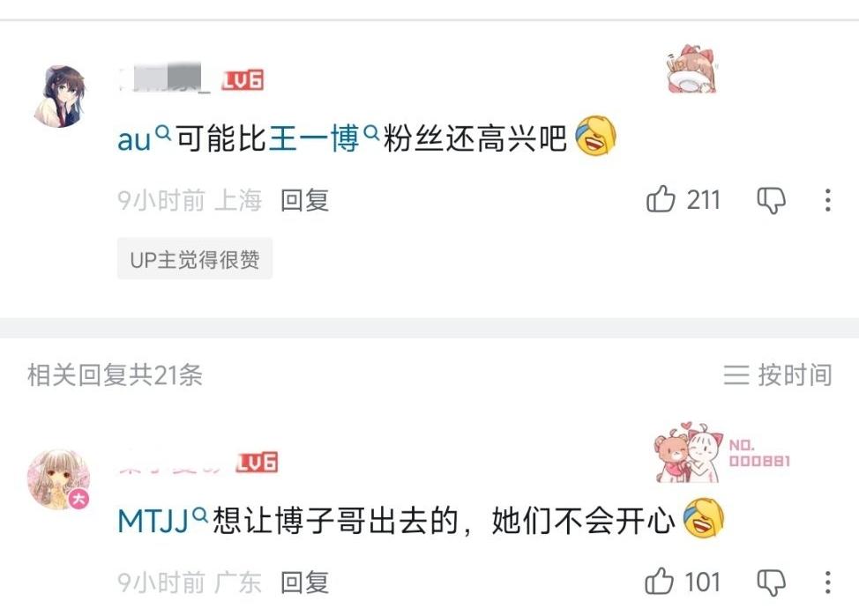Click the LV6 badge of first commenter

click(243, 80)
